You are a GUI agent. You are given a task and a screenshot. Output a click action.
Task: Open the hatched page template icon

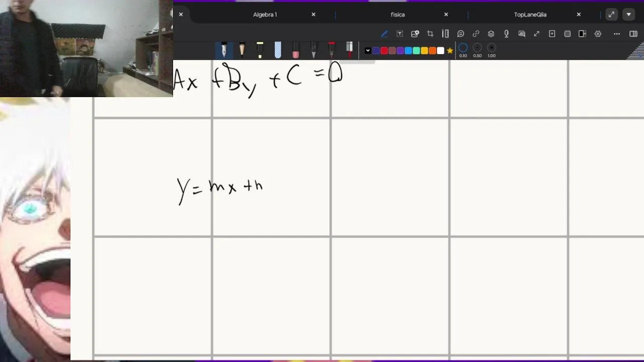coord(568,34)
